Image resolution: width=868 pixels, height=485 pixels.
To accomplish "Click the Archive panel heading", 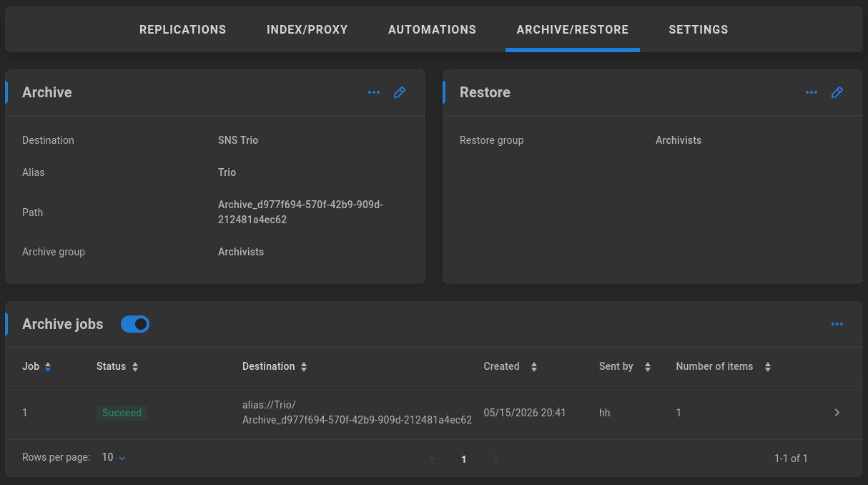I will pyautogui.click(x=47, y=92).
